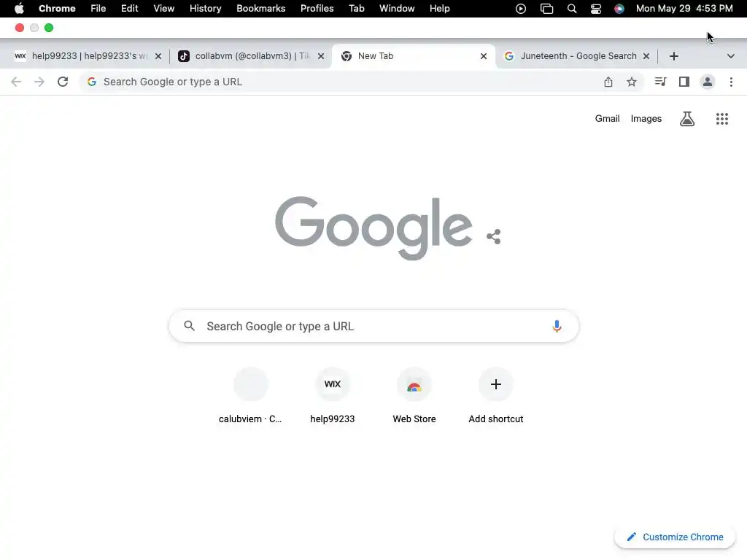
Task: Open a new tab with plus
Action: (x=673, y=56)
